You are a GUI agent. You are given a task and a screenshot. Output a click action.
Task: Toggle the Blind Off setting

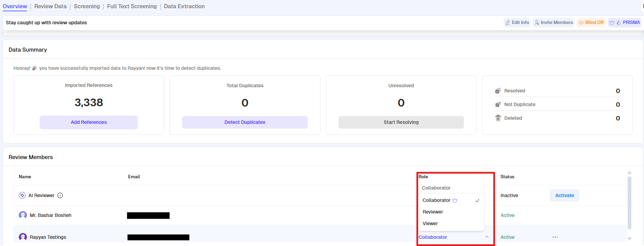[x=591, y=23]
